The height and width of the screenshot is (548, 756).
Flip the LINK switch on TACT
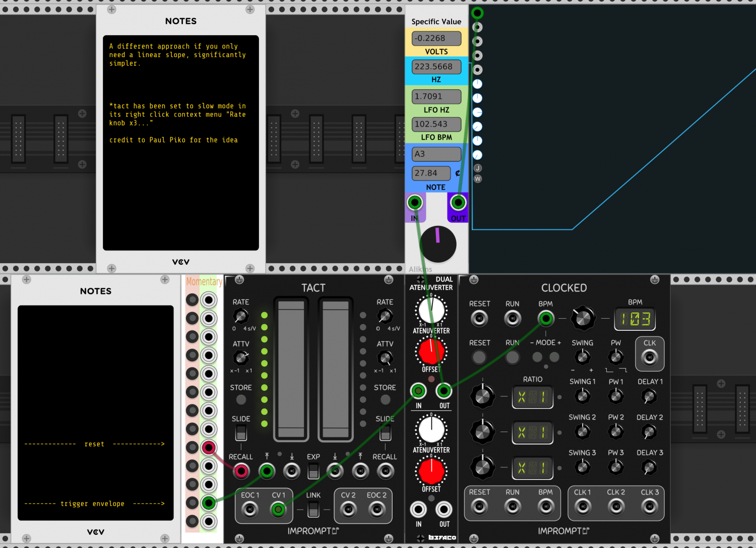313,510
